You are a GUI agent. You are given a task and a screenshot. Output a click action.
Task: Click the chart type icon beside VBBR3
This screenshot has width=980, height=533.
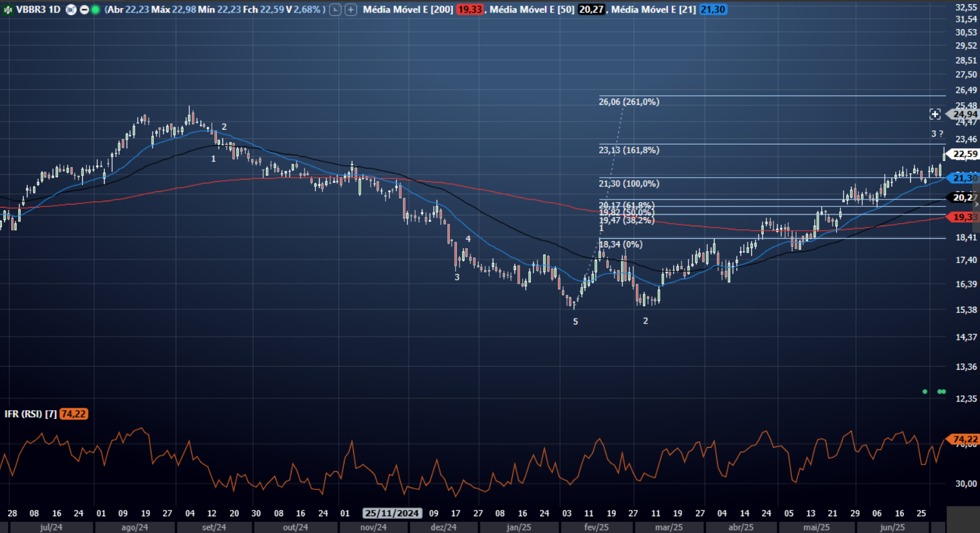tap(7, 10)
